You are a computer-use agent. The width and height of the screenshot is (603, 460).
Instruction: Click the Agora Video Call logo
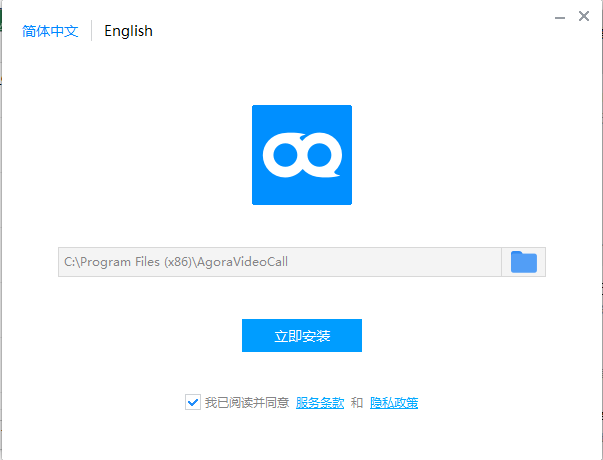tap(301, 155)
